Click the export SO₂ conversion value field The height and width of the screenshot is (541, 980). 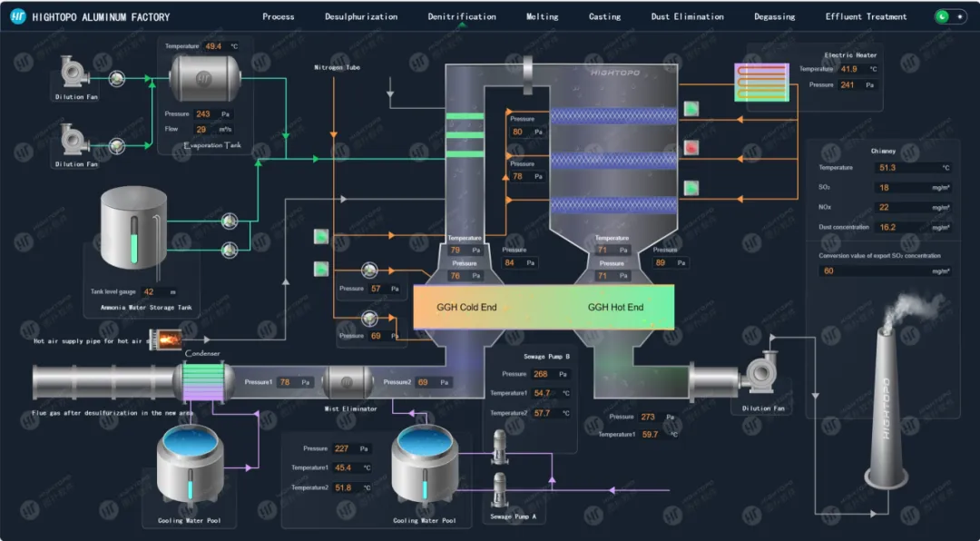(x=885, y=271)
